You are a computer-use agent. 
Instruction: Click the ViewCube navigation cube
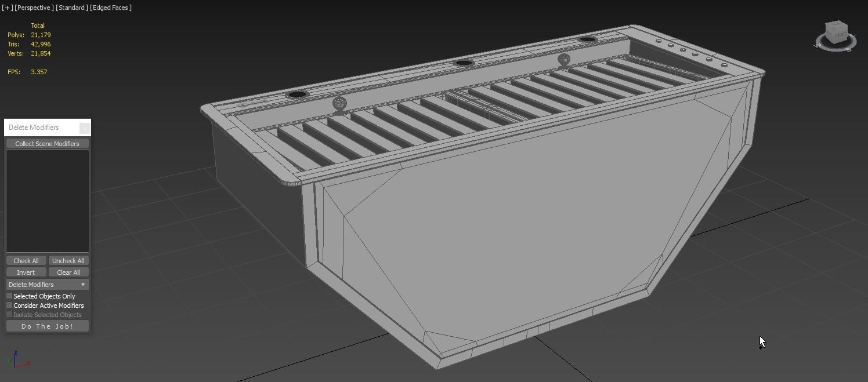836,34
